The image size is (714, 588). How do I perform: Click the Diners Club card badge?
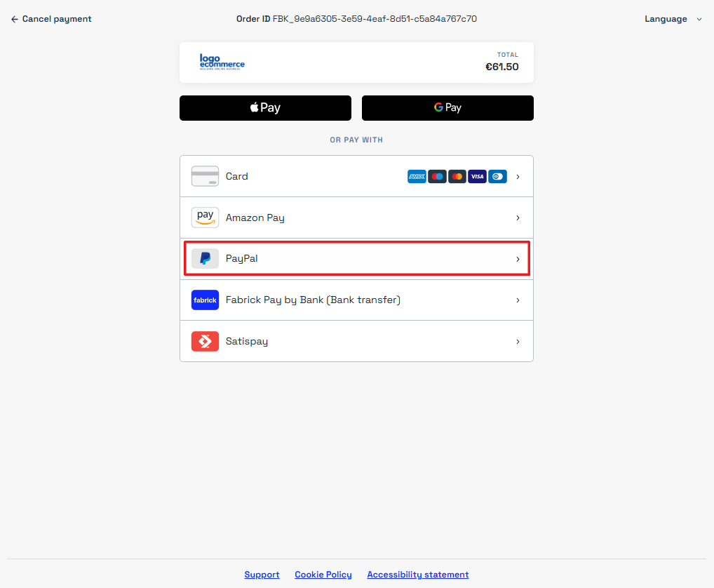498,176
